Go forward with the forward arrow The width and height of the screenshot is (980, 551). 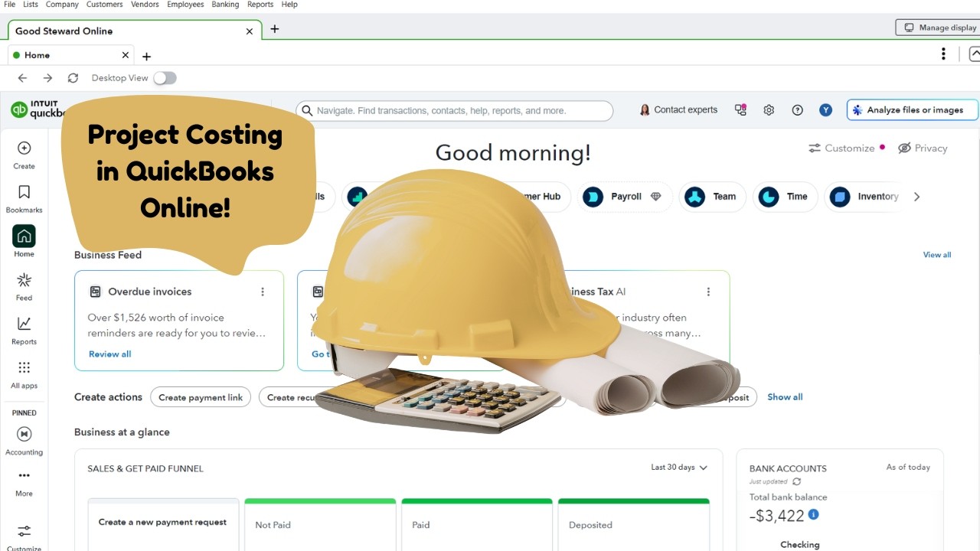click(x=47, y=78)
